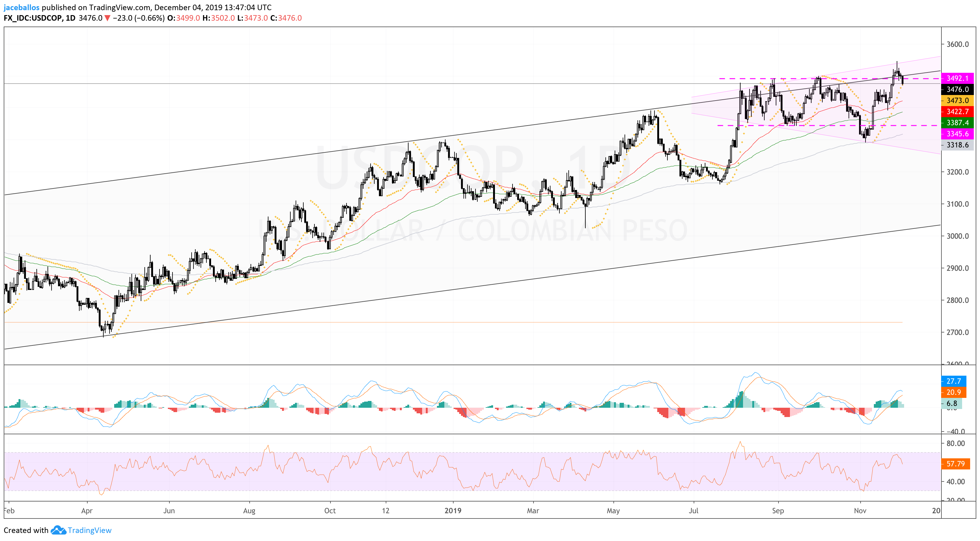Click the green 3387.4 moving average label

pos(957,122)
